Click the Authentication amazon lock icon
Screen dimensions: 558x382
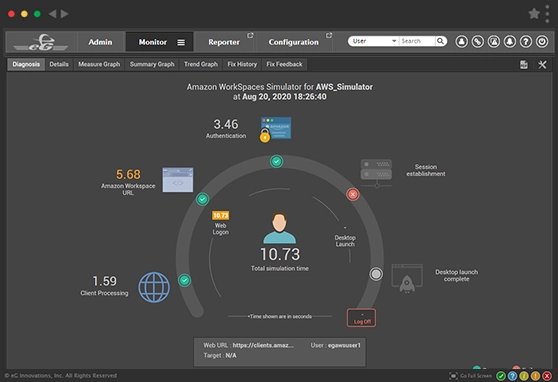[x=275, y=129]
